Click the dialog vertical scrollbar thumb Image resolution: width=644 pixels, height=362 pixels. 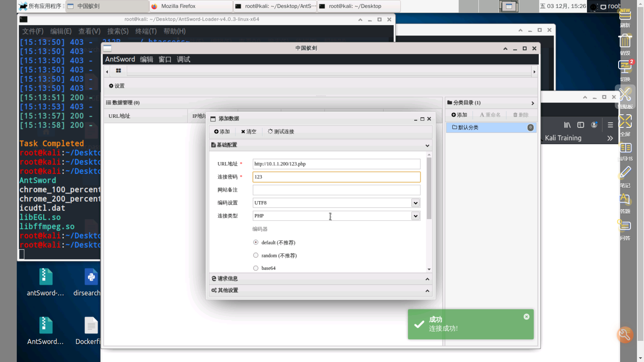(x=429, y=188)
